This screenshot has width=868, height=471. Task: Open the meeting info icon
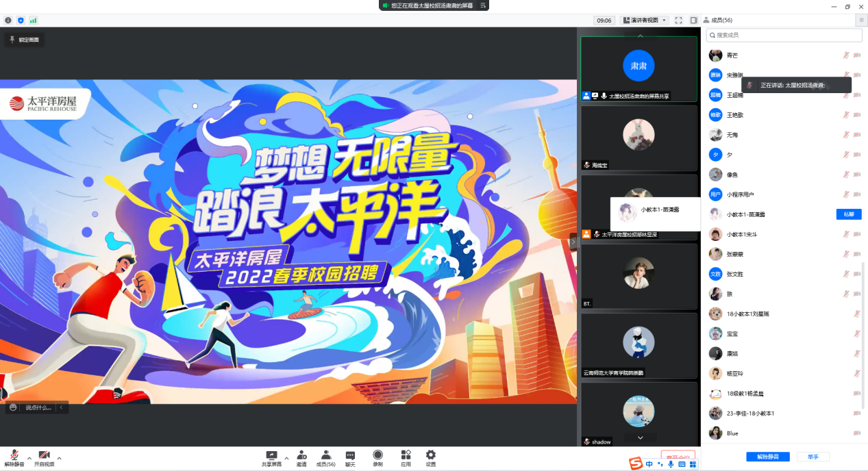coord(8,21)
